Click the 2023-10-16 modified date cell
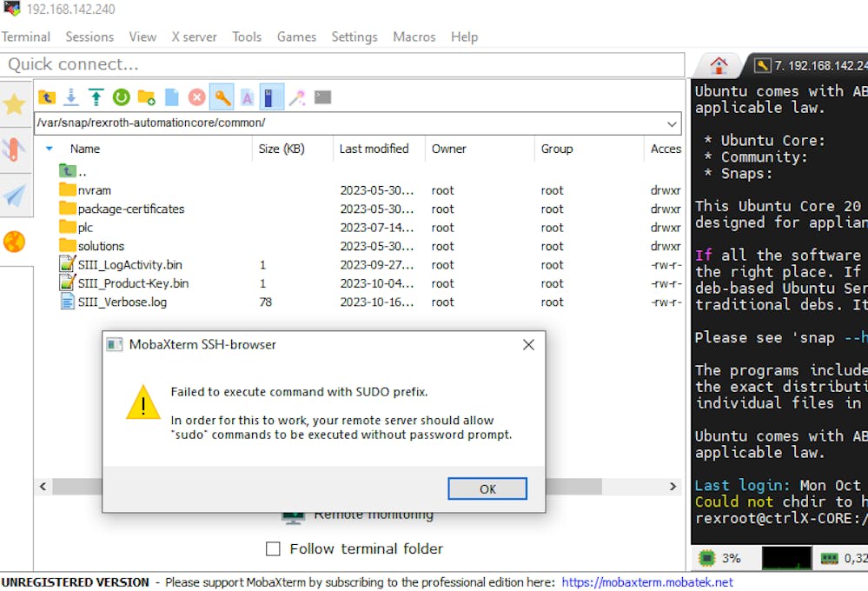Viewport: 868px width, 591px height. click(x=376, y=302)
